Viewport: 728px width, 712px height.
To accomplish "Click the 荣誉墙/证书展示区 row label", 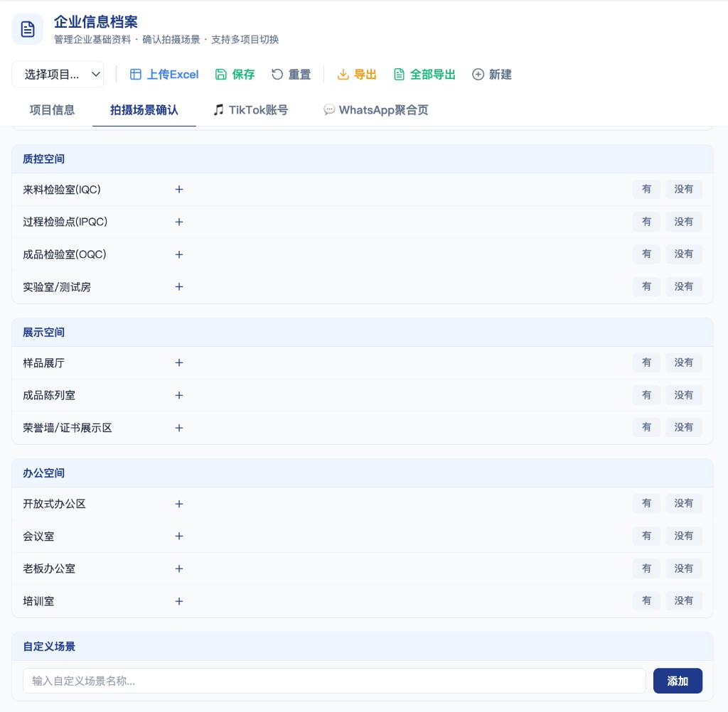I will (x=68, y=428).
